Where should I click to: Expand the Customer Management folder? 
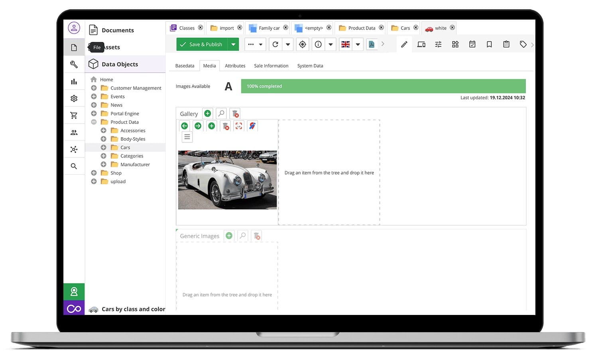94,88
